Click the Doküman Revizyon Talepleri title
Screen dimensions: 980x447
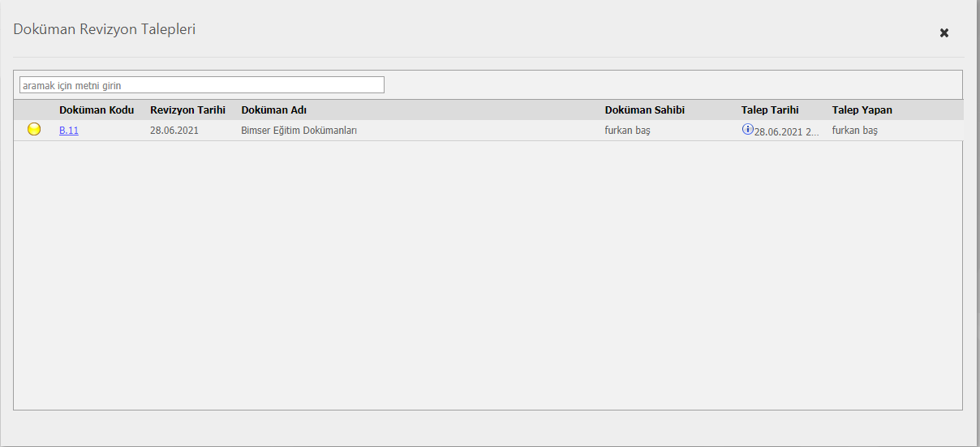pyautogui.click(x=105, y=30)
